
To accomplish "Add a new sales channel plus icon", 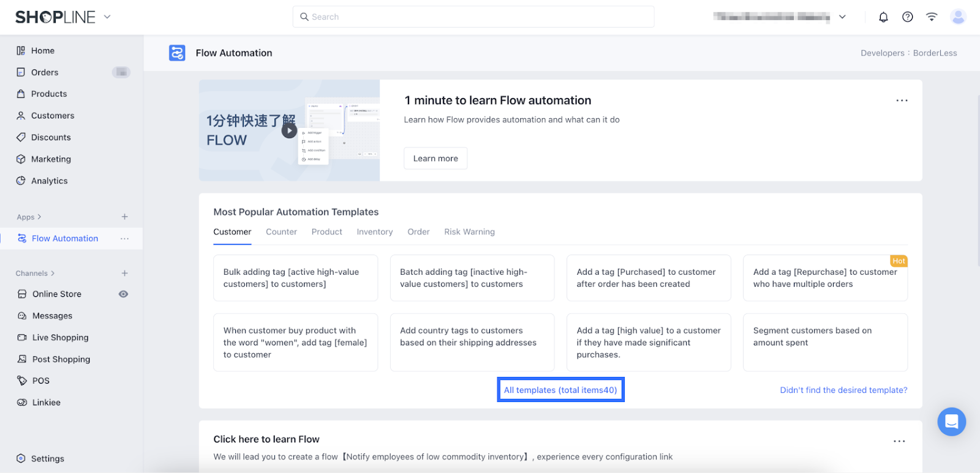I will (124, 273).
